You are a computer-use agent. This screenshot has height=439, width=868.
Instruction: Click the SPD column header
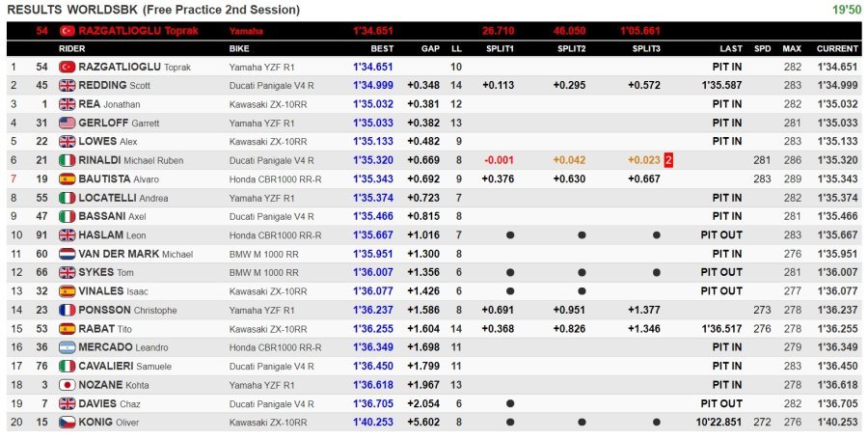click(x=762, y=48)
